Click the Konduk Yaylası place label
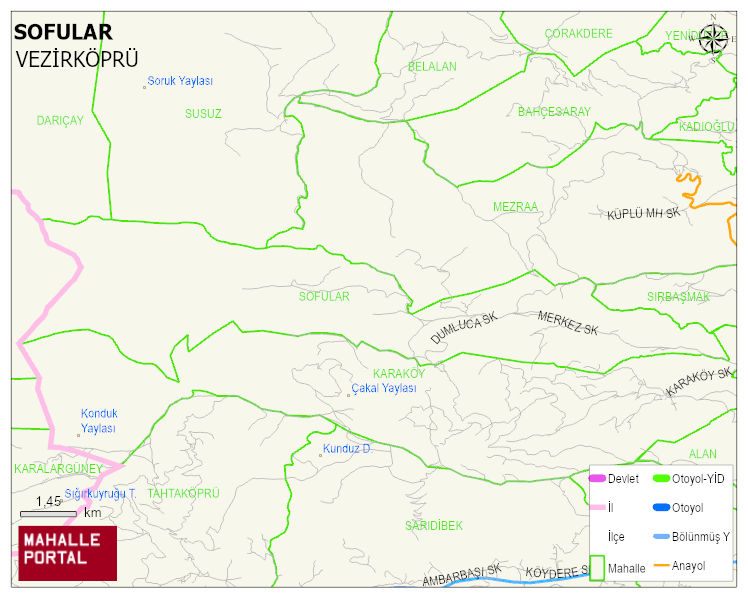748x598 pixels. pyautogui.click(x=99, y=421)
